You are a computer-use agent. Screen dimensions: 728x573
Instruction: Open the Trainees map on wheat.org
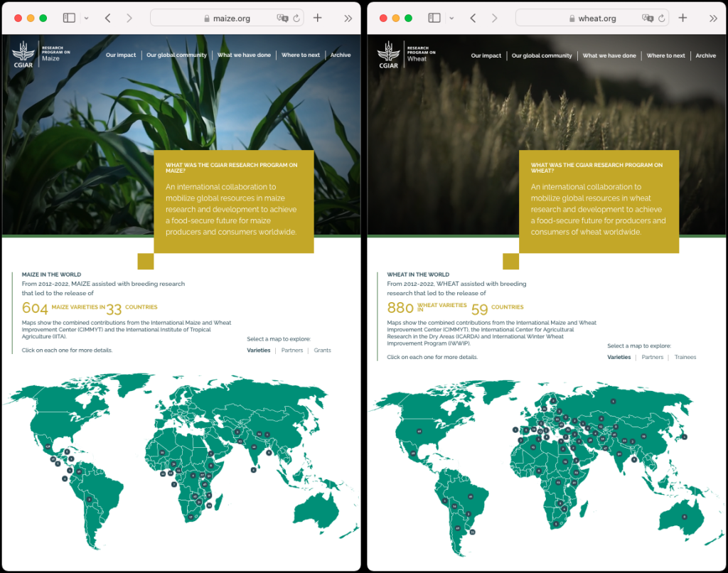685,357
